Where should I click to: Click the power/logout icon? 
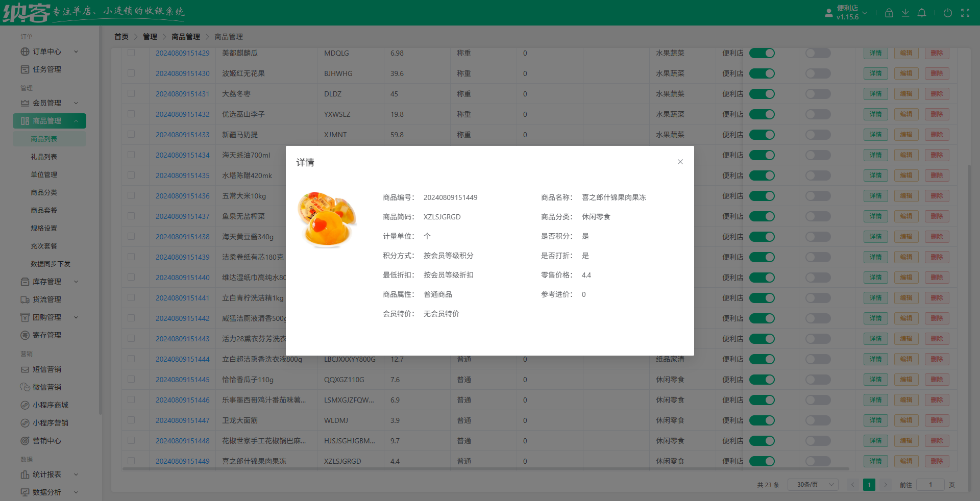pos(948,13)
